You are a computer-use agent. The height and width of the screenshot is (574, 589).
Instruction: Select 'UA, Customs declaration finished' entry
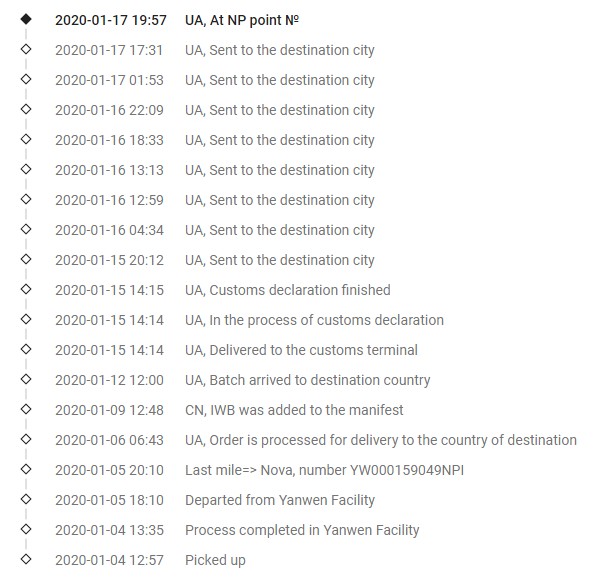click(288, 290)
